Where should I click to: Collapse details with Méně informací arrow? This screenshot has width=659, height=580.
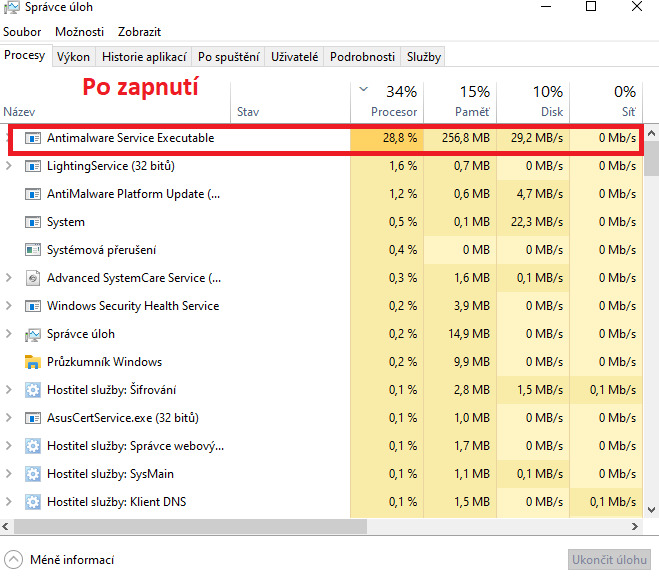point(14,560)
